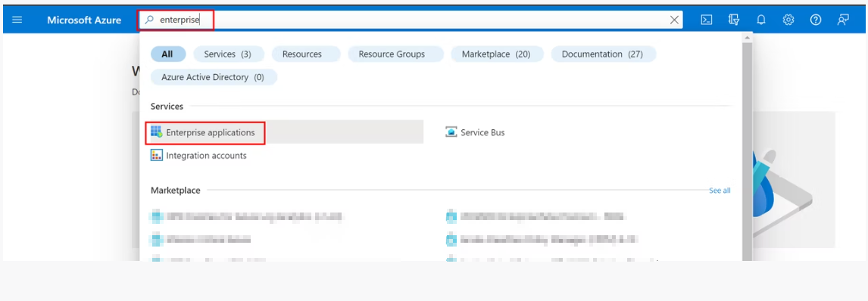The image size is (868, 301).
Task: Click the search magnifier icon
Action: point(148,20)
